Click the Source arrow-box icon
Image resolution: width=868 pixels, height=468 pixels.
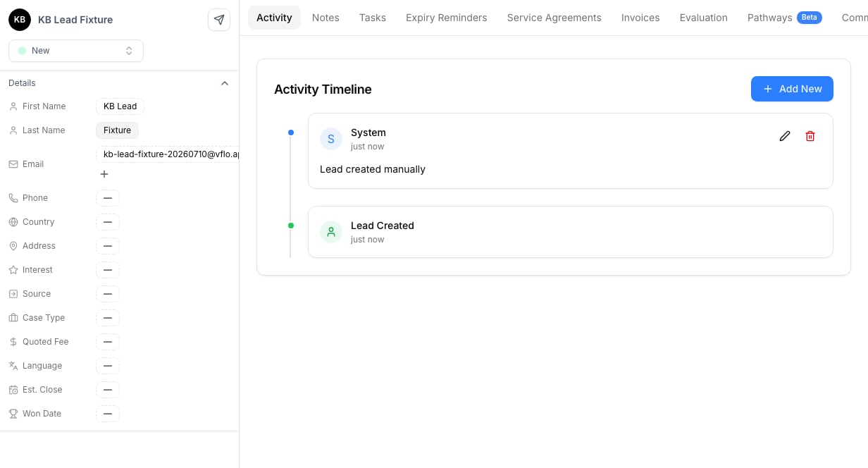(x=13, y=294)
